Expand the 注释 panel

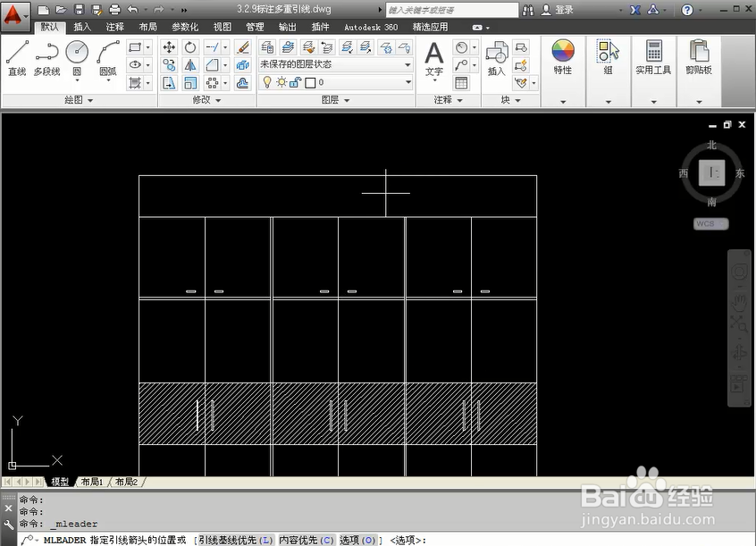point(448,100)
